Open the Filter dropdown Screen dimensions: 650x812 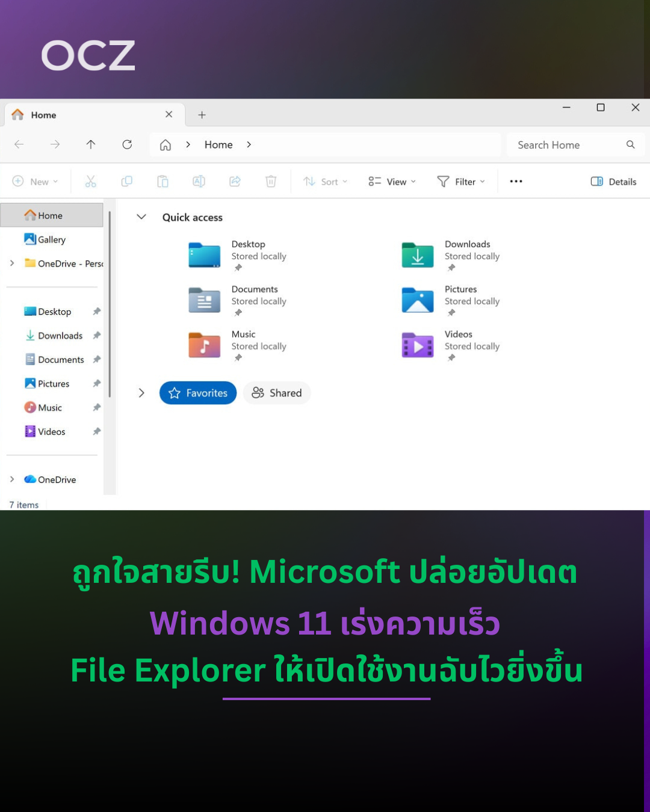click(461, 182)
